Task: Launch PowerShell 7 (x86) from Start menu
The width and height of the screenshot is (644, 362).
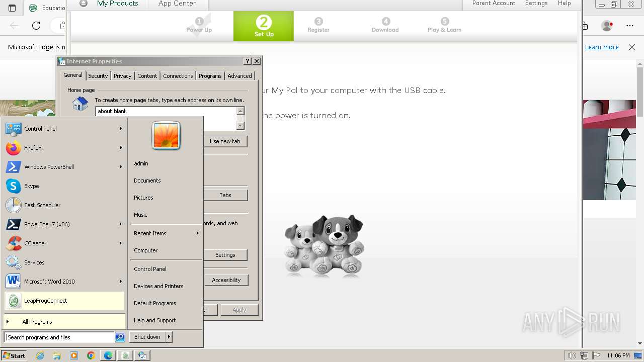Action: 64,224
